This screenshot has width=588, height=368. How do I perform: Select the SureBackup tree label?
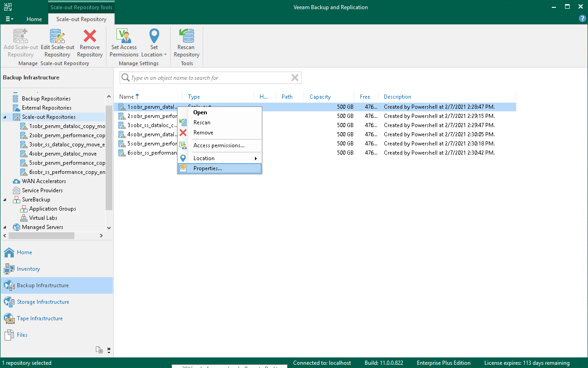(36, 200)
